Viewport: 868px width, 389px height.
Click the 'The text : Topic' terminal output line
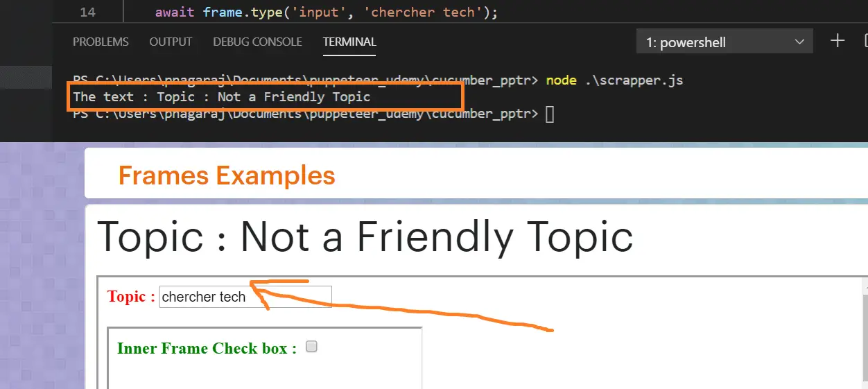tap(222, 97)
